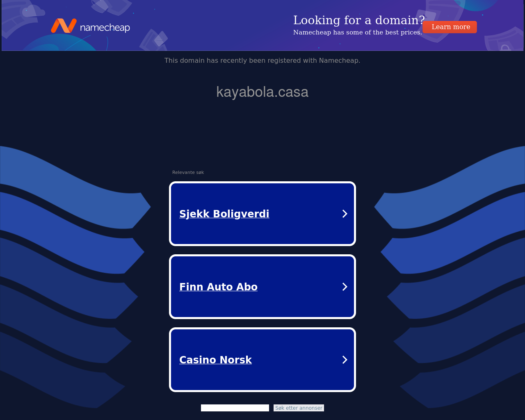Click the chevron next to Finn Auto Abo
Image resolution: width=525 pixels, height=420 pixels.
(345, 287)
